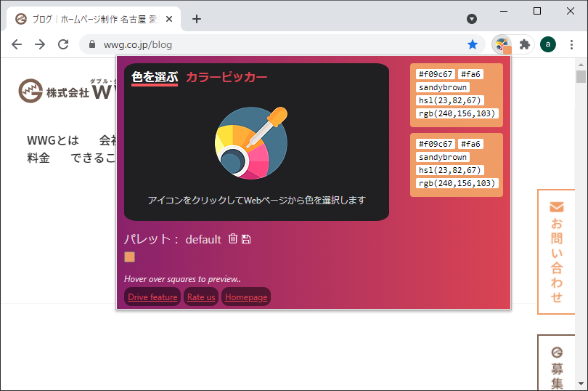Screen dimensions: 588x391
Task: Switch to the 色を選ぶ tab
Action: tap(154, 77)
